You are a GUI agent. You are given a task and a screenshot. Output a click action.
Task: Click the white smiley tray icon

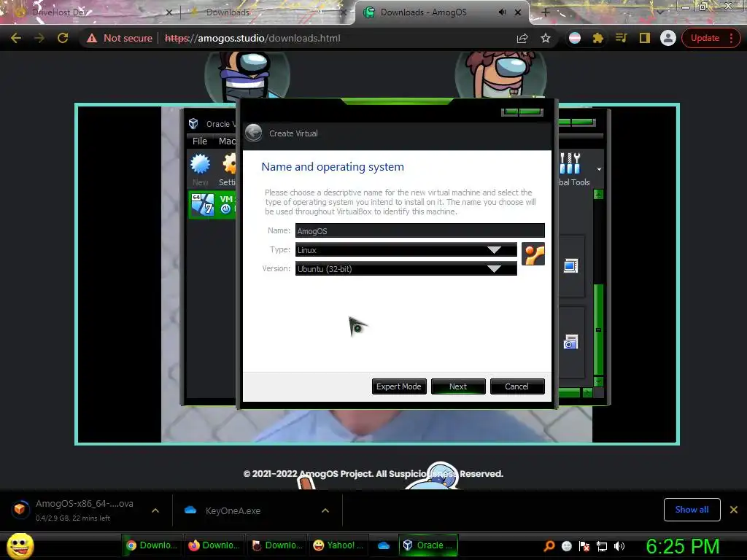click(x=566, y=546)
